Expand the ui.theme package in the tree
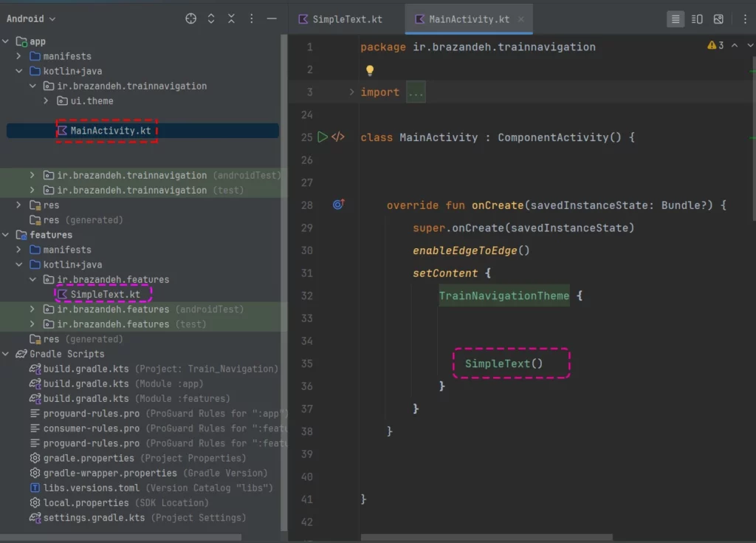 [x=47, y=101]
